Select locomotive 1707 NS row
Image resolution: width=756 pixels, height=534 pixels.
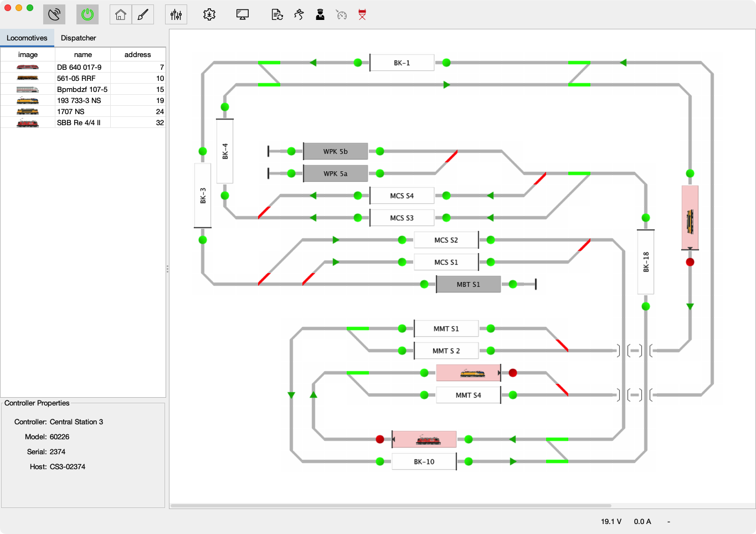click(83, 111)
